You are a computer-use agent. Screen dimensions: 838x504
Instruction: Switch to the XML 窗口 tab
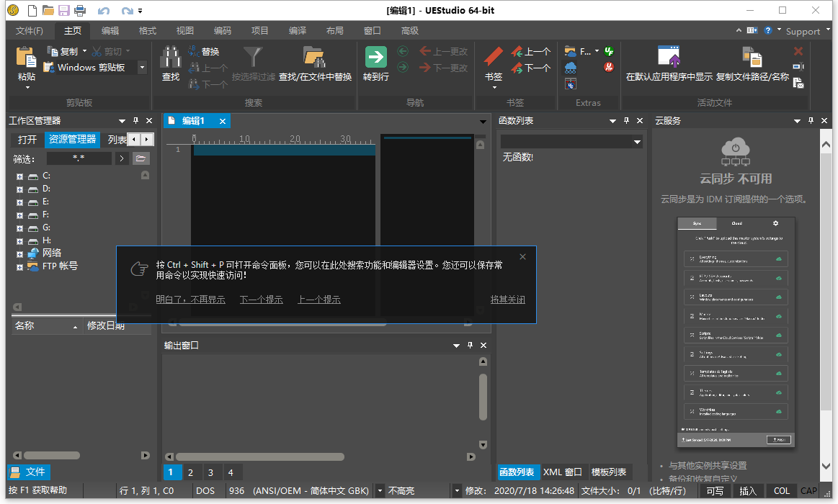point(562,472)
